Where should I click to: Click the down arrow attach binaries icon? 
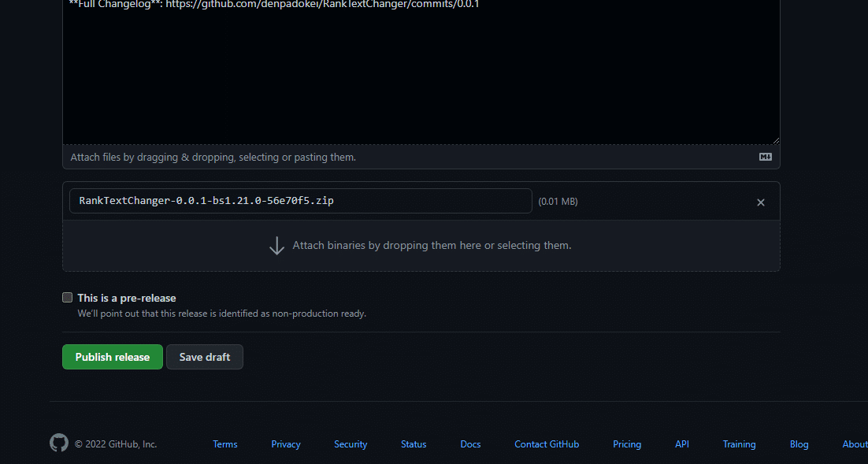pos(276,245)
